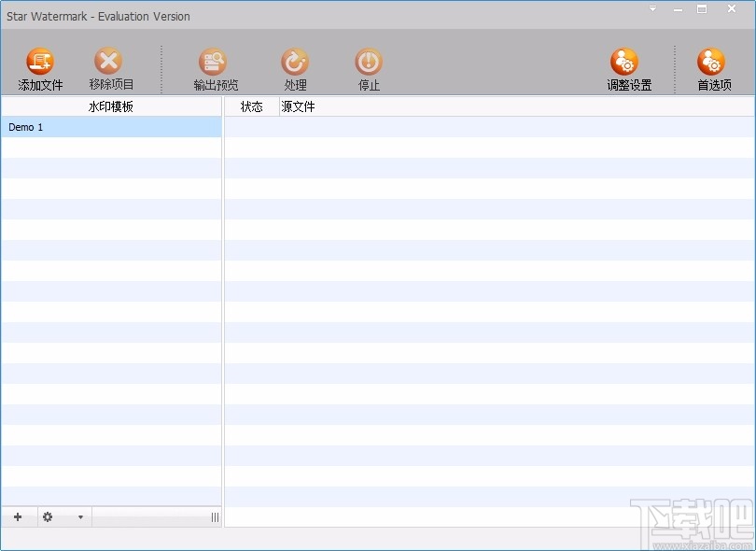This screenshot has height=551, width=756.
Task: Open the 输出预览 output preview
Action: click(x=213, y=62)
